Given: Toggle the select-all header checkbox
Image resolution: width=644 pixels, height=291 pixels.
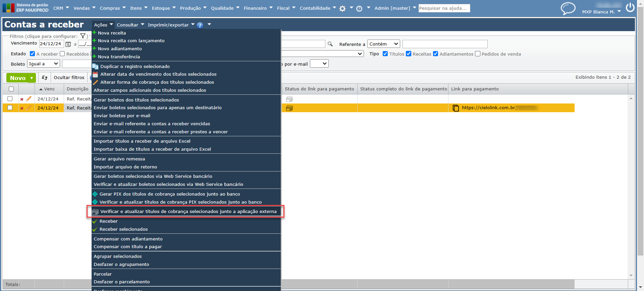Looking at the screenshot, I should (11, 89).
